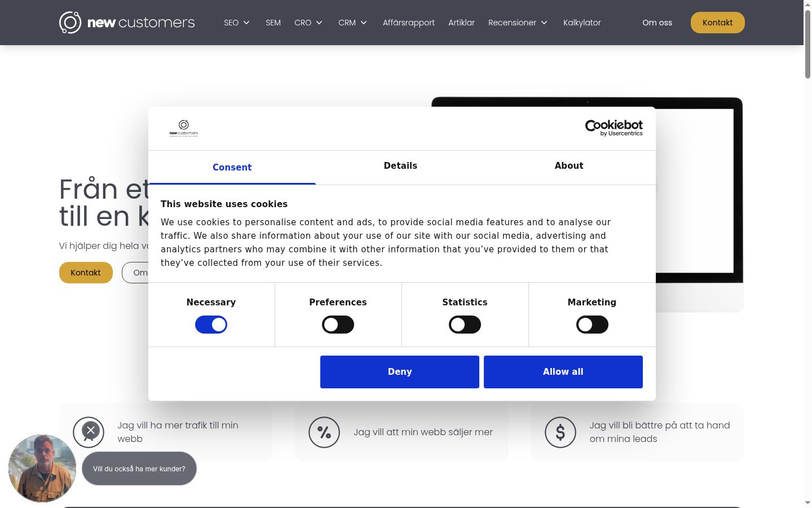This screenshot has width=812, height=508.
Task: Enable the Statistics cookies switch
Action: (465, 325)
